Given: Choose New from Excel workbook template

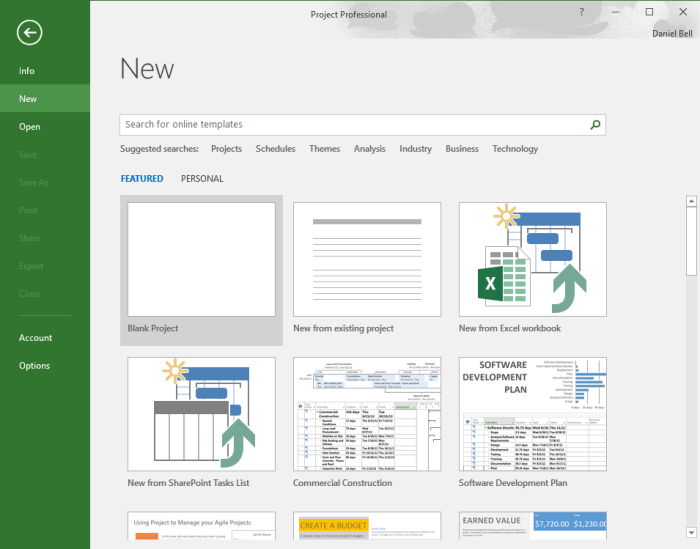Looking at the screenshot, I should pos(533,259).
